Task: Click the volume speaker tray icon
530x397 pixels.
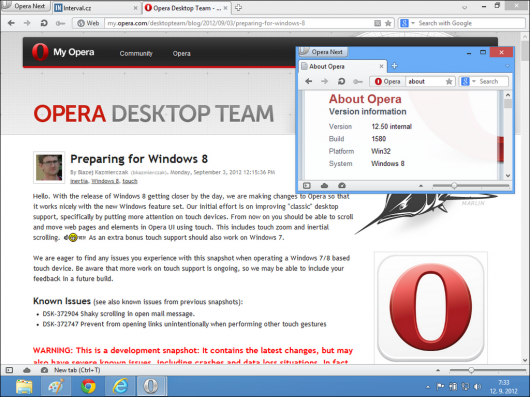Action: (478, 386)
